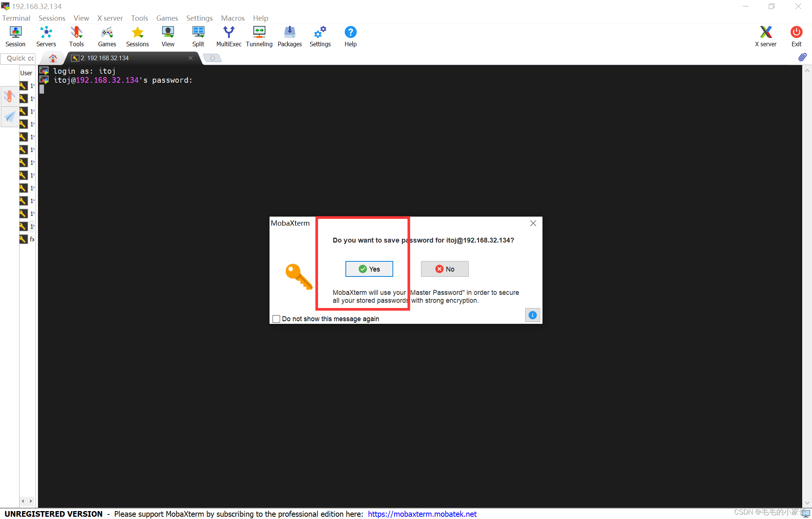812x519 pixels.
Task: Open the Macros menu
Action: coord(233,18)
